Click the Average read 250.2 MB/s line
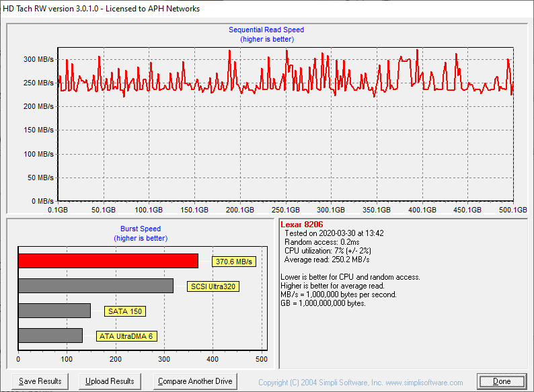534x392 pixels. click(x=327, y=260)
